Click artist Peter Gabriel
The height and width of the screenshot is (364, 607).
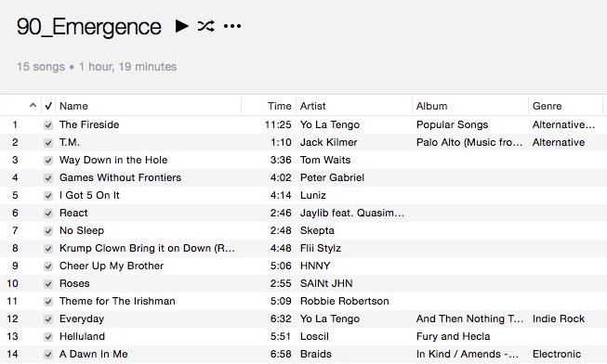[332, 177]
